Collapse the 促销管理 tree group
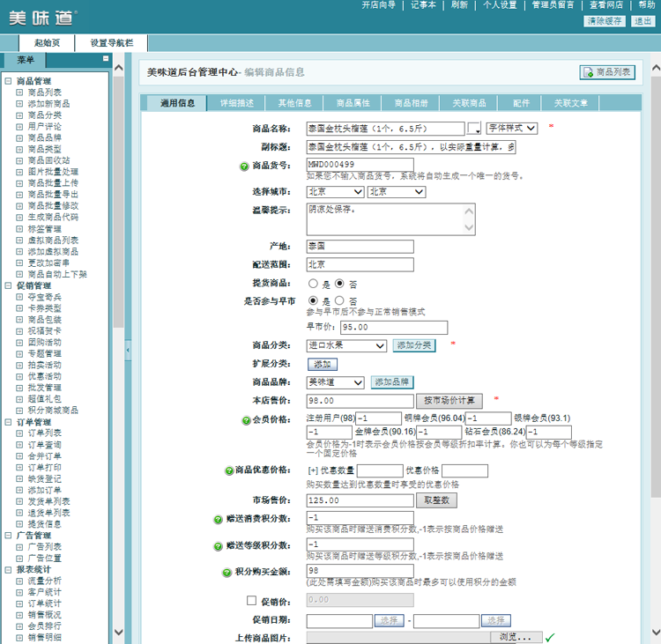661x644 pixels. tap(8, 285)
